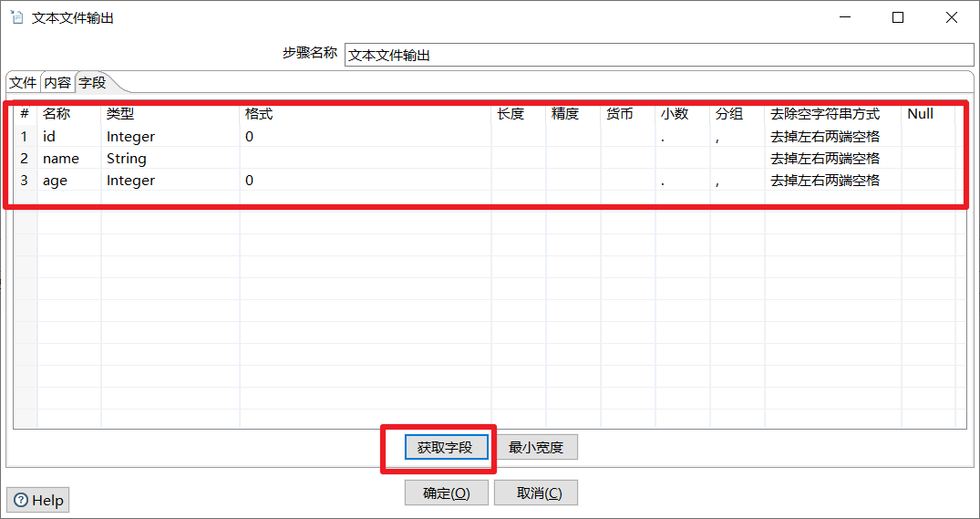The height and width of the screenshot is (519, 980).
Task: Click the 最小宽度 button
Action: pos(536,447)
